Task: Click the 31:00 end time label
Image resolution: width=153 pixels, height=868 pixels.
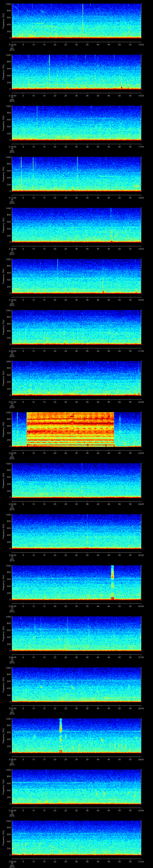Action: point(141,861)
